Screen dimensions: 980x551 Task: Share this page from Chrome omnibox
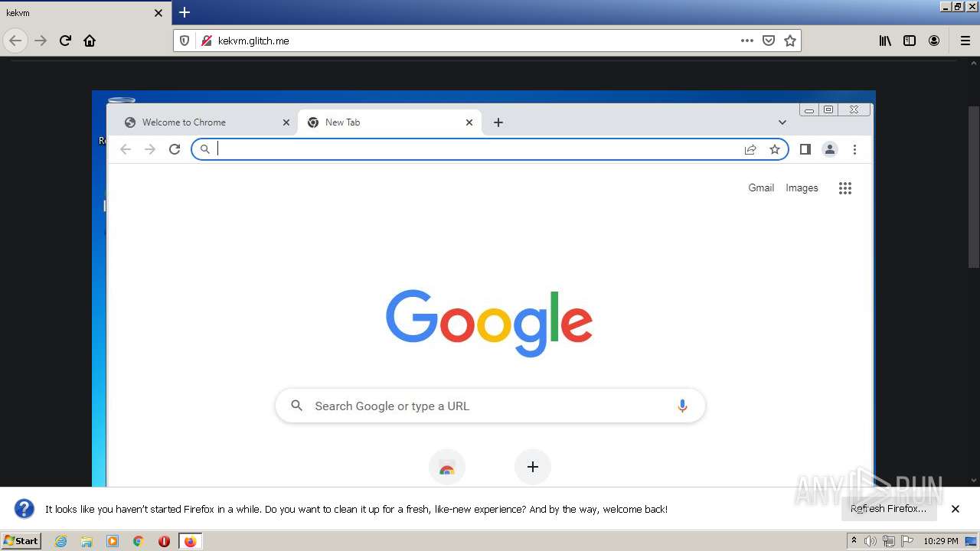tap(750, 149)
